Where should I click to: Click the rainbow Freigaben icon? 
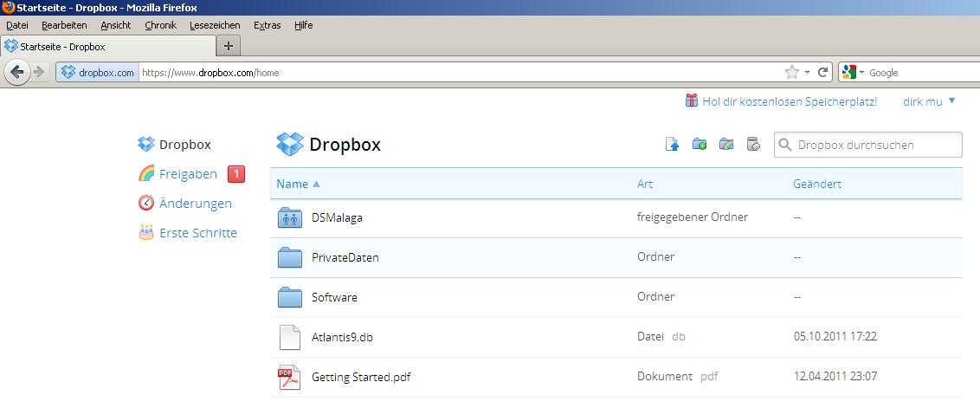click(146, 174)
